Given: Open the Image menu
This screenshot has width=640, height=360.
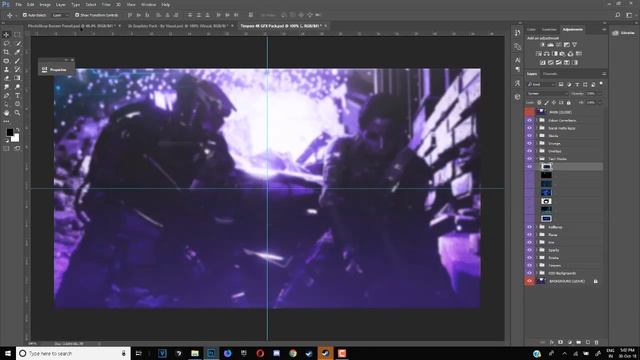Looking at the screenshot, I should coord(45,4).
